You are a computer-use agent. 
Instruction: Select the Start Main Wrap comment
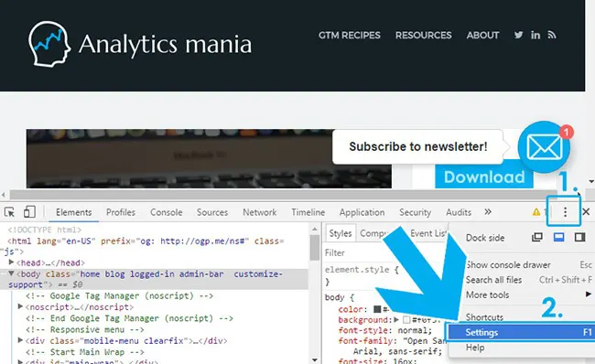click(x=85, y=352)
